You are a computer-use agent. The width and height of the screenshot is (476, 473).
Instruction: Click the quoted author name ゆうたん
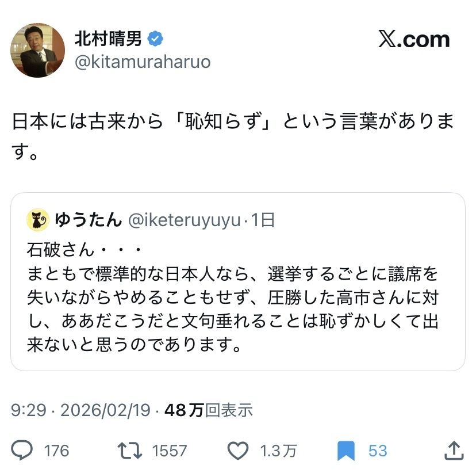tap(89, 219)
